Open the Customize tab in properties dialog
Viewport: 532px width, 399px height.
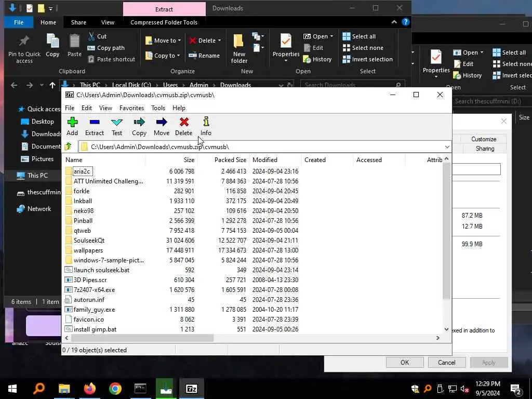click(484, 139)
